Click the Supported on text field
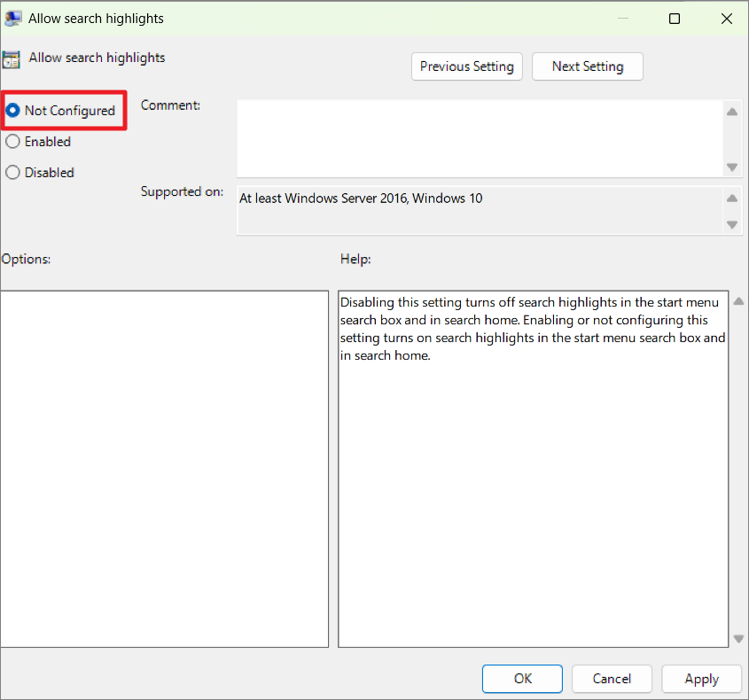This screenshot has height=700, width=749. 480,210
